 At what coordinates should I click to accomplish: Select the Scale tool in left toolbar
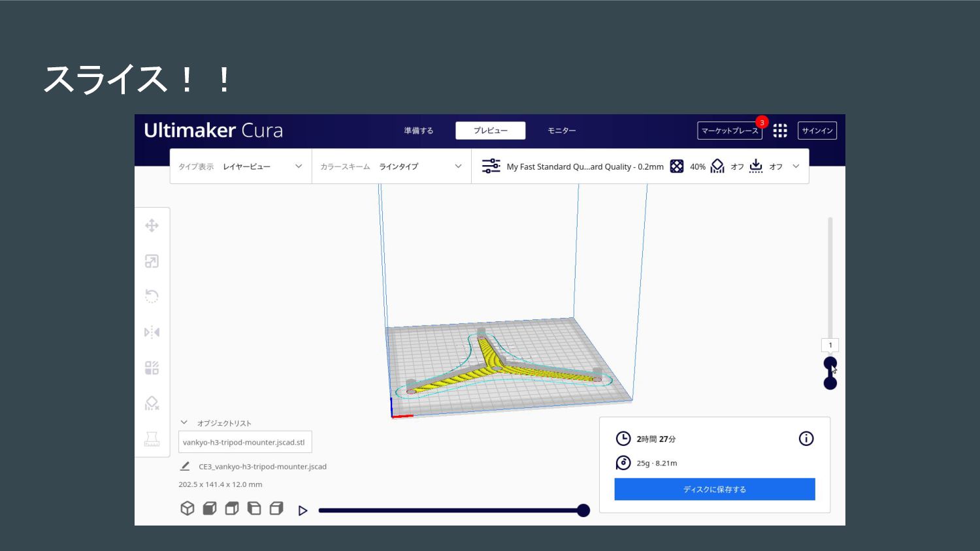click(x=152, y=261)
